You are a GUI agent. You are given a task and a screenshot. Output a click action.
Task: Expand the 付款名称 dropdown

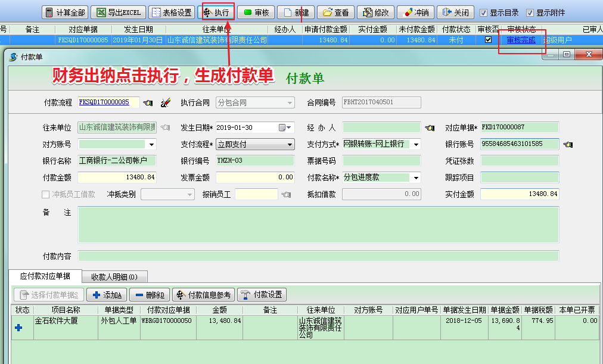coord(416,178)
